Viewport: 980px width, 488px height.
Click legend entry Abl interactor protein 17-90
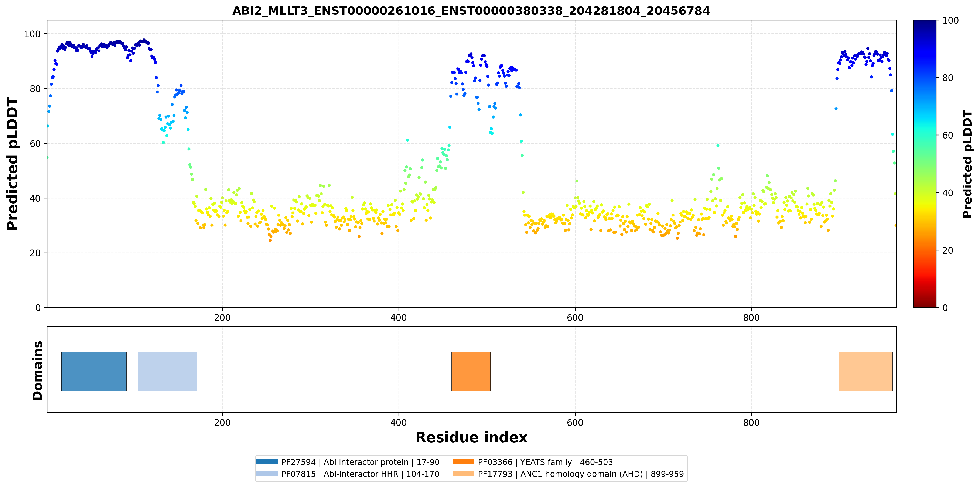point(360,462)
